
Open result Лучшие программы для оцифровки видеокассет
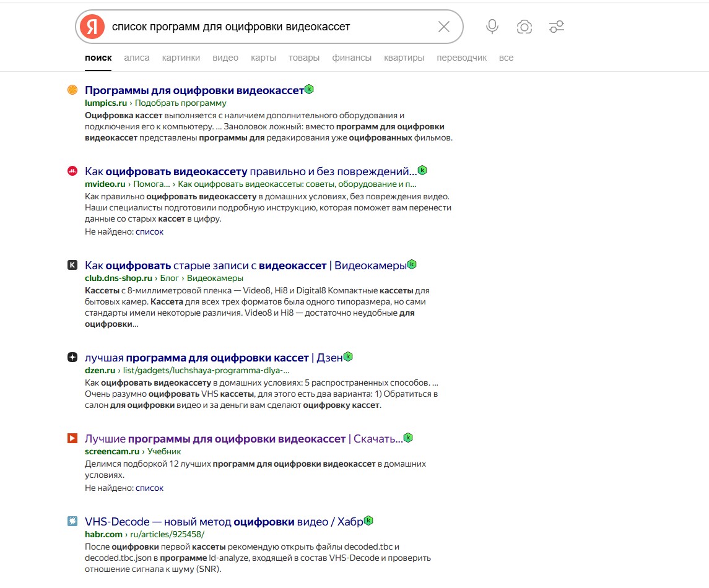point(244,438)
